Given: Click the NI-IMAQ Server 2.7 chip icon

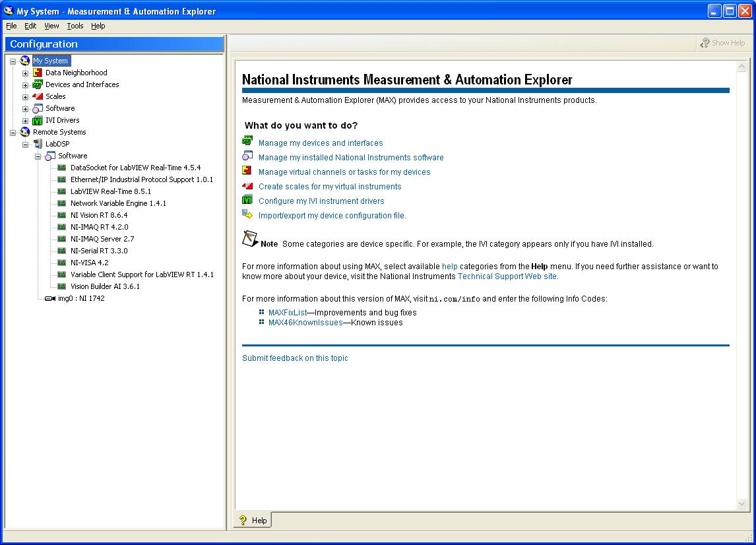Looking at the screenshot, I should 62,239.
